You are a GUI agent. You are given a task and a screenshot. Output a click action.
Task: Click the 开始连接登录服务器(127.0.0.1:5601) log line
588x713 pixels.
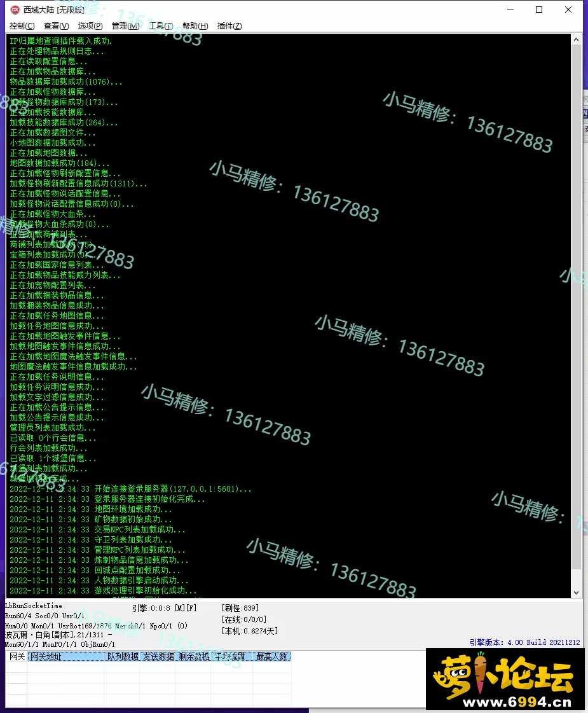point(130,489)
